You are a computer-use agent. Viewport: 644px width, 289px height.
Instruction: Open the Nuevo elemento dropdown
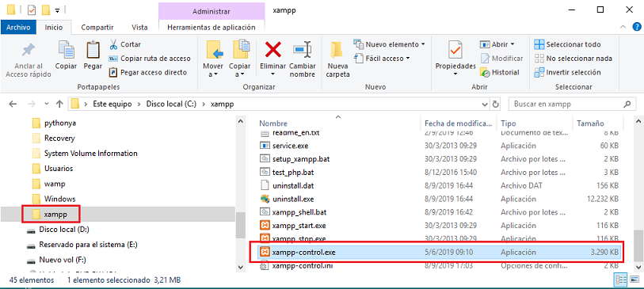click(x=390, y=44)
